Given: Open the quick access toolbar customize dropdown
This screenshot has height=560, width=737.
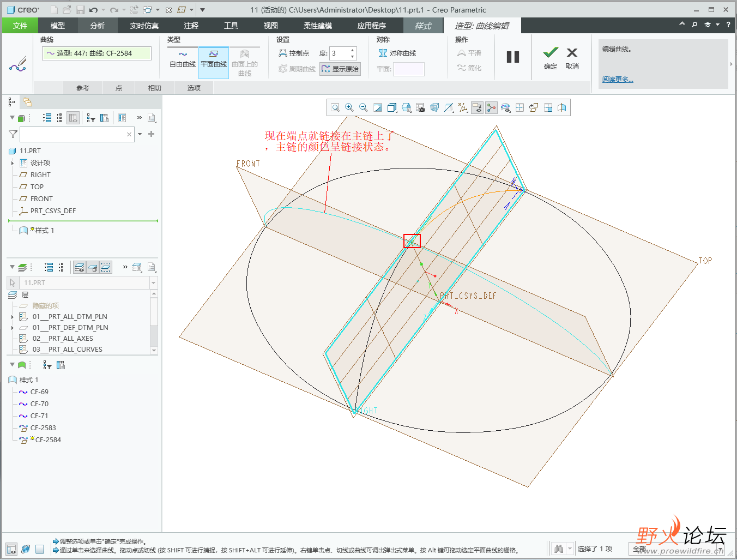Looking at the screenshot, I should [x=202, y=10].
